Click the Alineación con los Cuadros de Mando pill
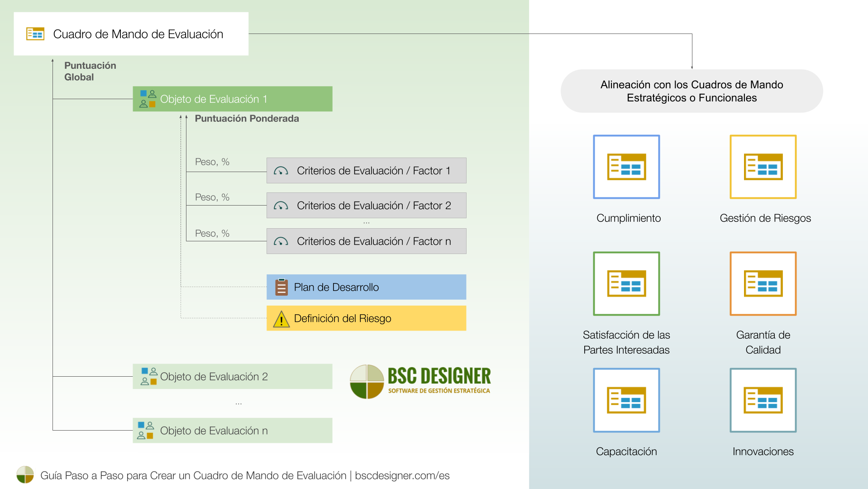 [692, 91]
